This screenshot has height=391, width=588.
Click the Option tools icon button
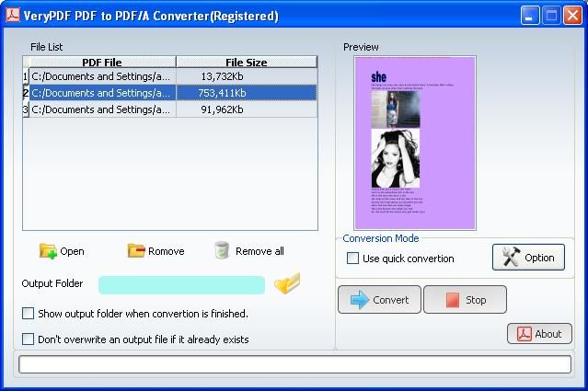tap(528, 258)
